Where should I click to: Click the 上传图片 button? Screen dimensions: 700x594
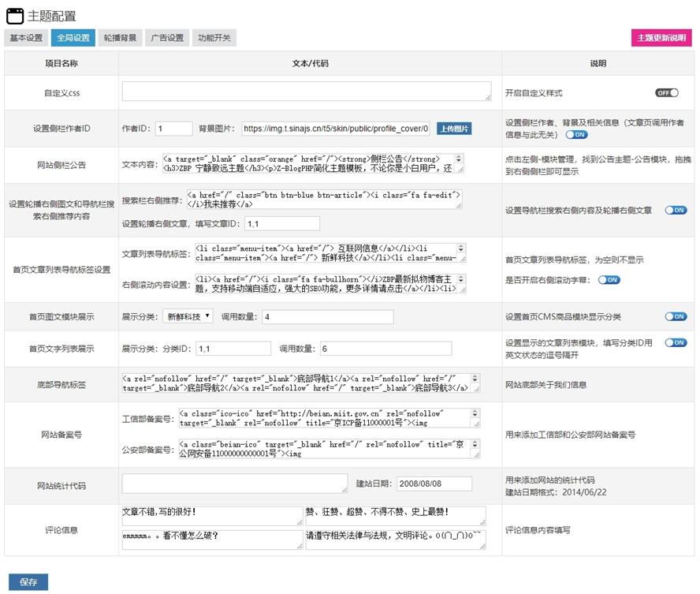click(454, 129)
